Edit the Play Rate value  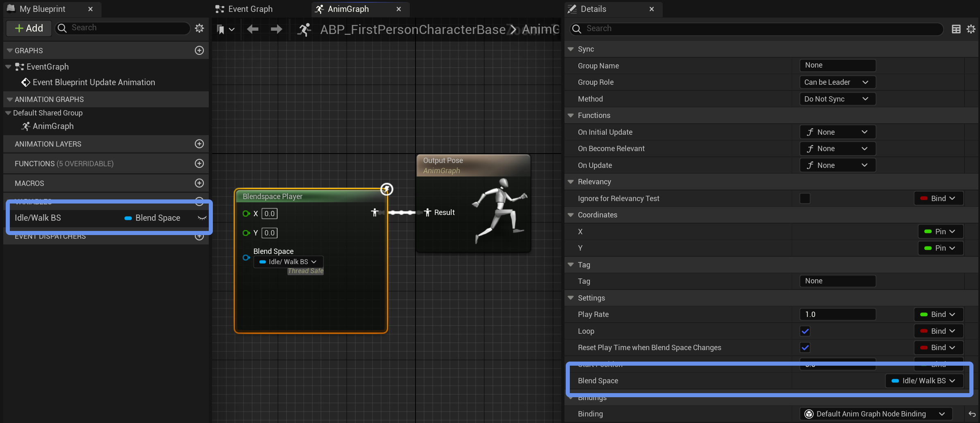click(838, 314)
